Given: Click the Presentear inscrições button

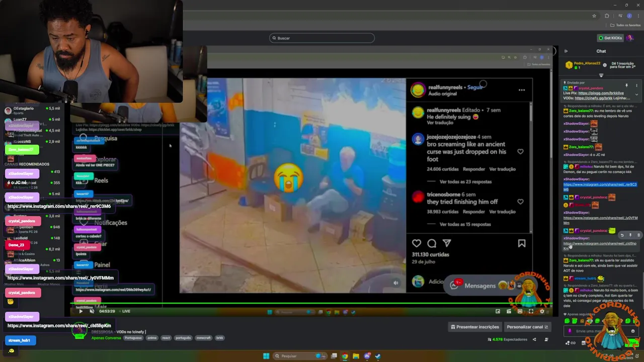Looking at the screenshot, I should pos(475,327).
